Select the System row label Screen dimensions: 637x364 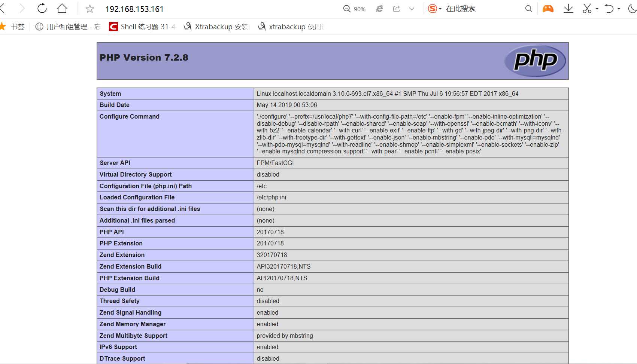point(110,94)
